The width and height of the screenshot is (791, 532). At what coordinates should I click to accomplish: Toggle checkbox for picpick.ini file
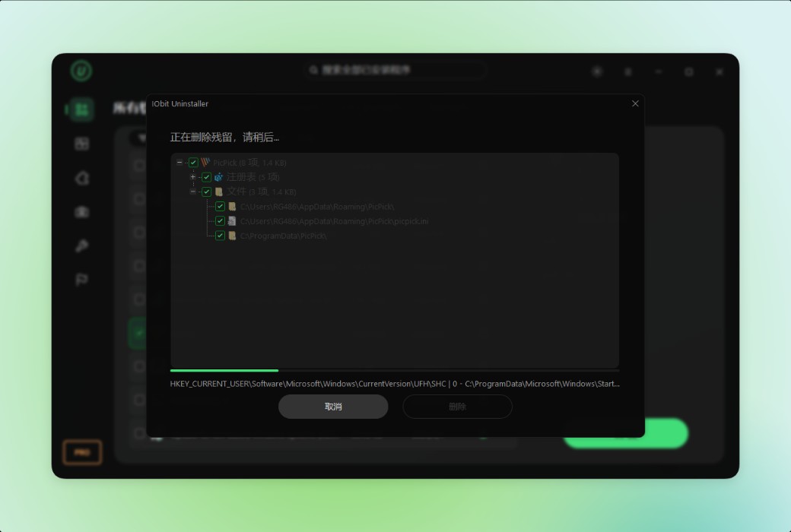pos(220,221)
